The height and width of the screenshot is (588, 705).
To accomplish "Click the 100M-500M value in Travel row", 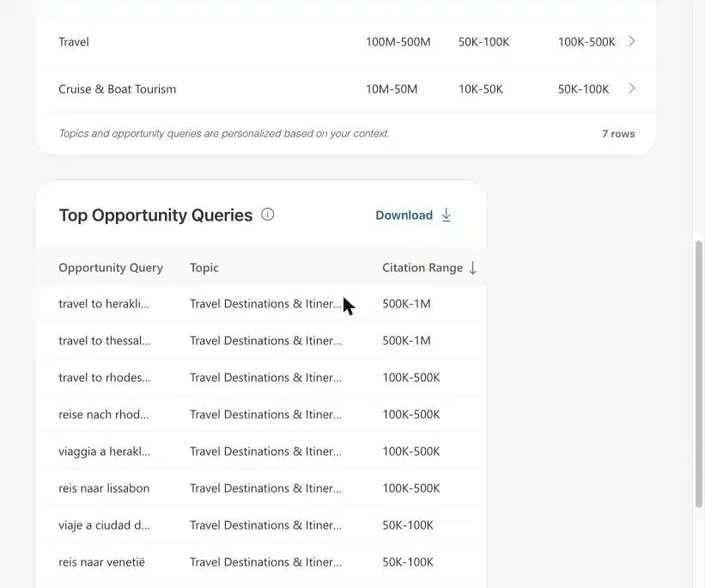I will [398, 42].
